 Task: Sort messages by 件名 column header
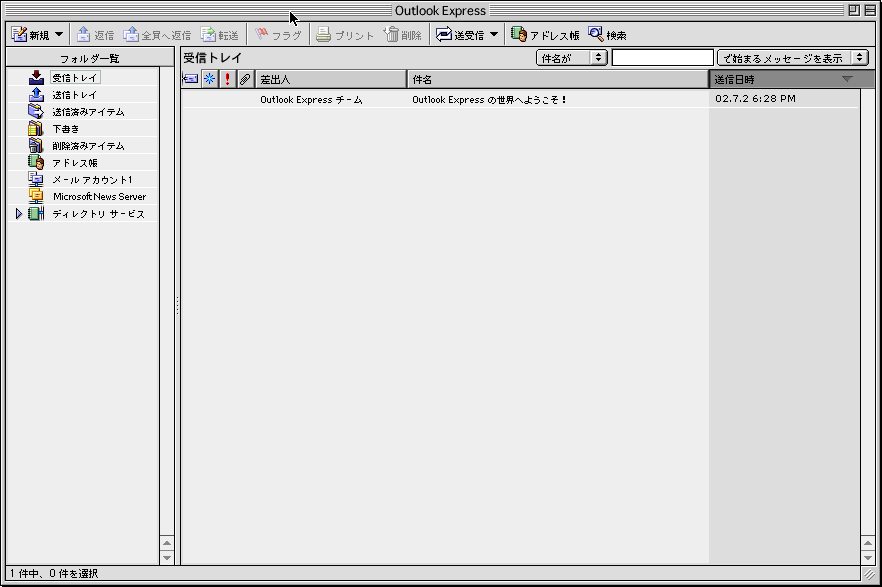(557, 79)
